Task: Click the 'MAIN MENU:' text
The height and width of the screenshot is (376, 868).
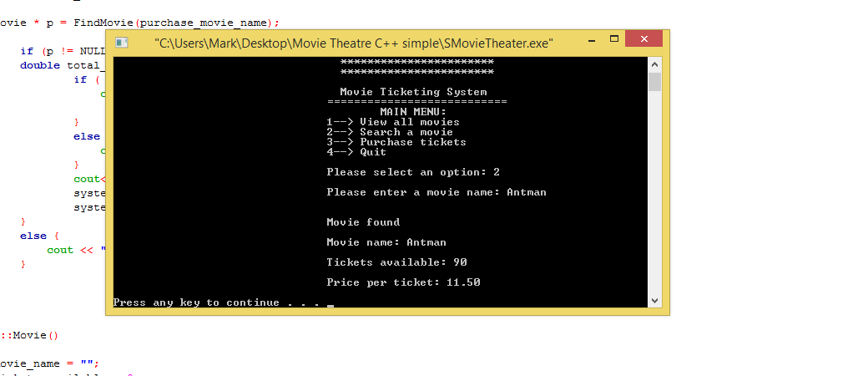Action: click(413, 111)
